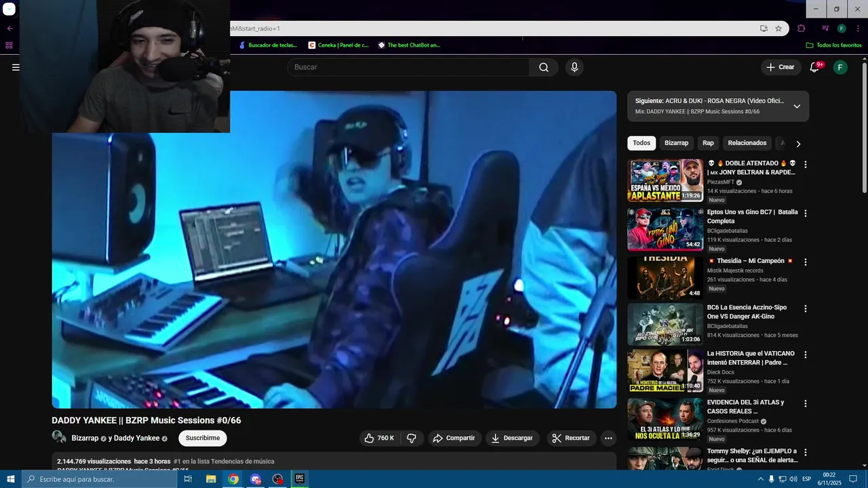Screen dimensions: 868x488
Task: Click the Suscribirme button
Action: [203, 438]
